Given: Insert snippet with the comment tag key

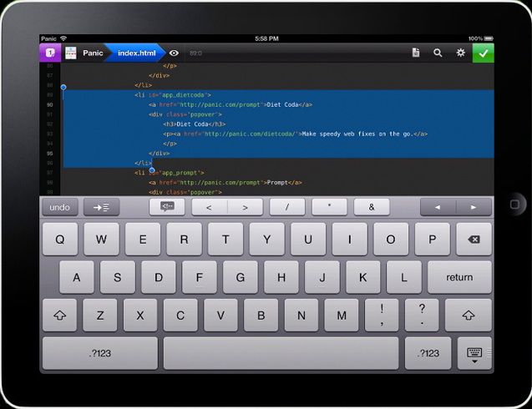Looking at the screenshot, I should point(167,207).
